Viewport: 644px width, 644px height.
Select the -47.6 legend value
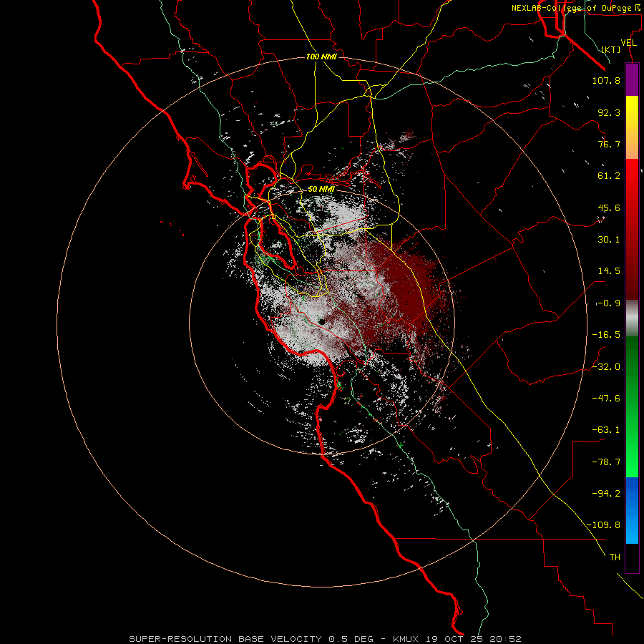[x=606, y=399]
